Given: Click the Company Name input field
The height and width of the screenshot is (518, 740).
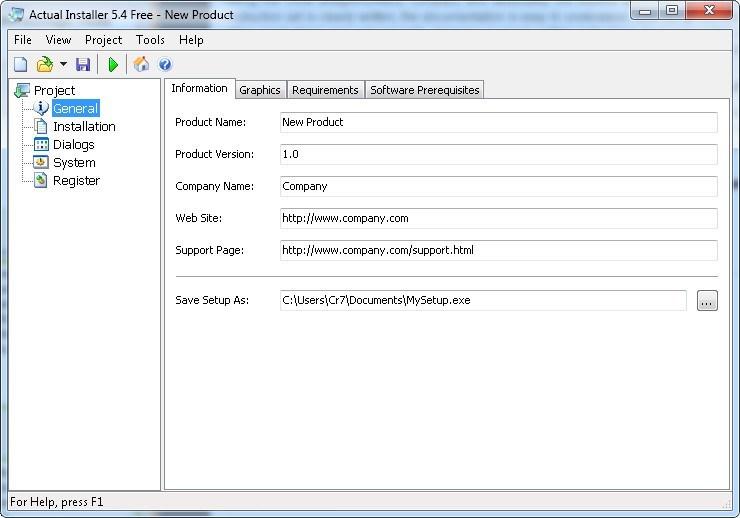Looking at the screenshot, I should (498, 186).
